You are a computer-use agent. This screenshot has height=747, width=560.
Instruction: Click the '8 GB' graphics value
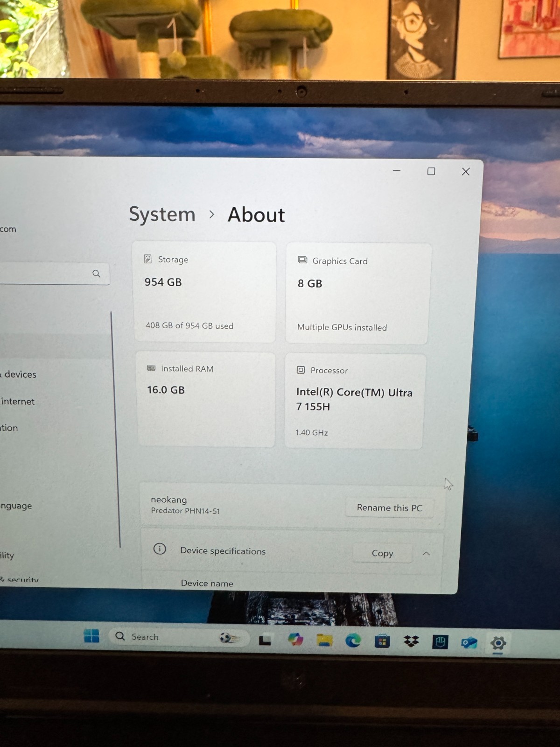click(x=310, y=283)
